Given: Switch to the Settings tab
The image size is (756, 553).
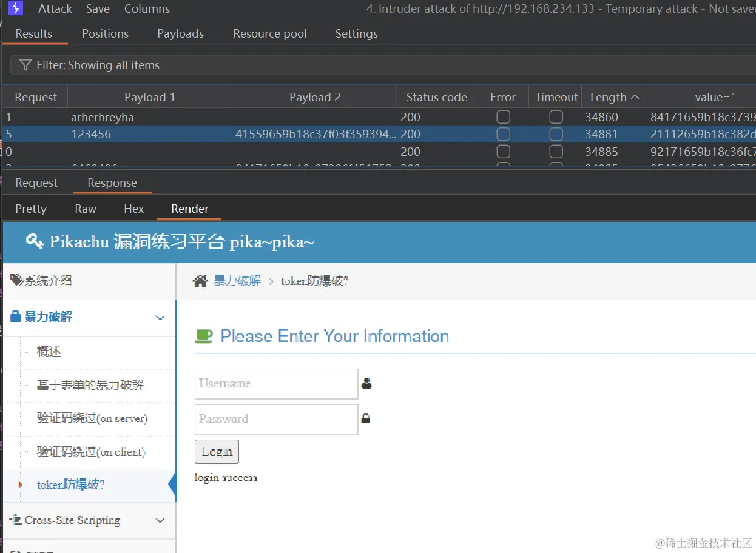Looking at the screenshot, I should point(357,33).
